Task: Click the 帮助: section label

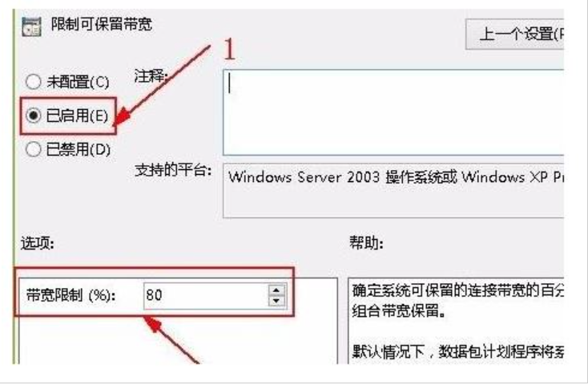Action: [366, 243]
